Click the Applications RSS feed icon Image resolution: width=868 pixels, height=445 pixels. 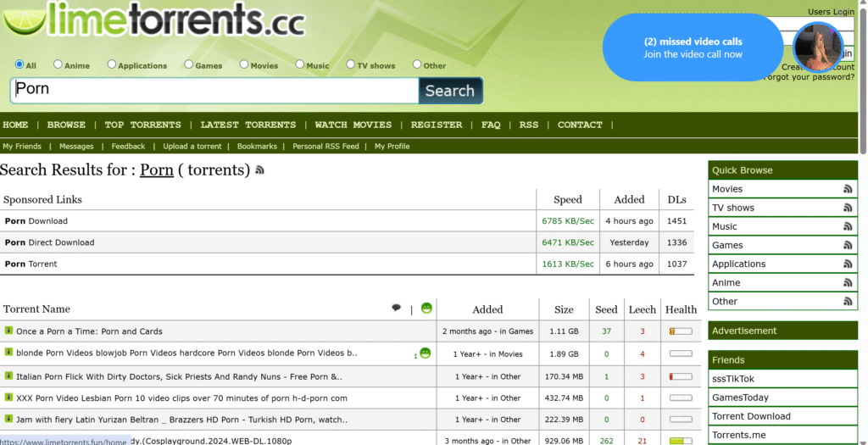coord(847,264)
